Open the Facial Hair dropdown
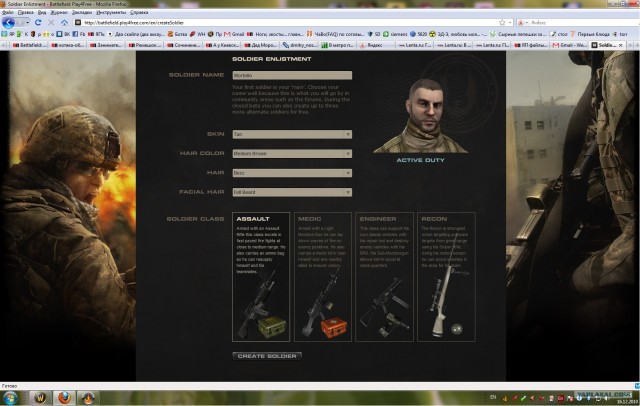Image resolution: width=640 pixels, height=406 pixels. coord(292,192)
